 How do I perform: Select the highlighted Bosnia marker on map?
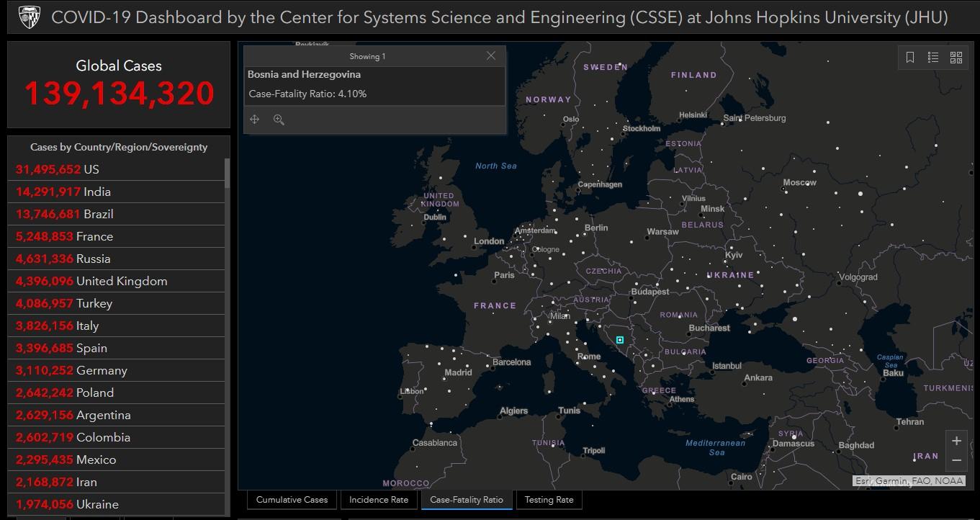pos(620,340)
